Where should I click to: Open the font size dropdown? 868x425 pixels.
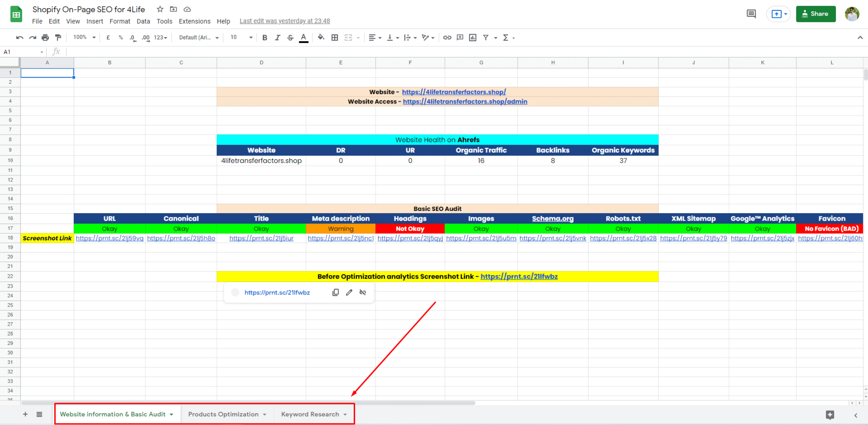[x=250, y=37]
